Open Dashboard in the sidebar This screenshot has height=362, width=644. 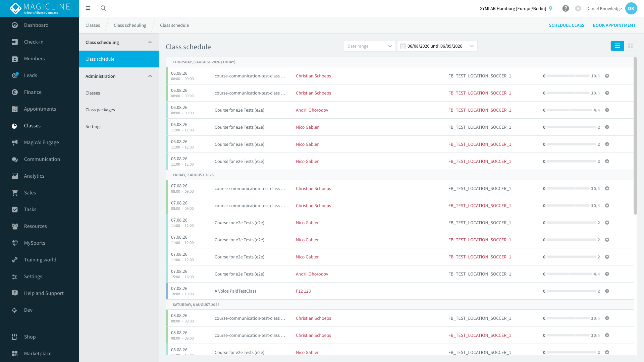(39, 25)
